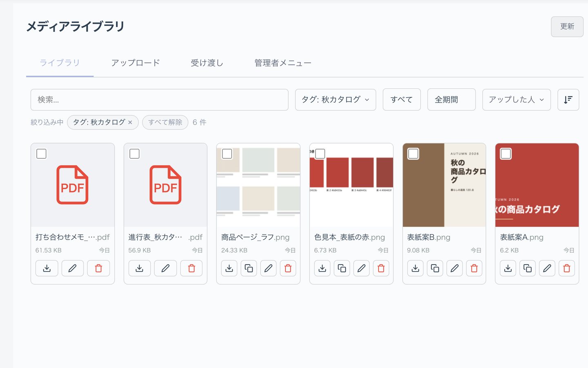The height and width of the screenshot is (368, 588).
Task: Edit 表紙案B.png details
Action: tap(454, 268)
